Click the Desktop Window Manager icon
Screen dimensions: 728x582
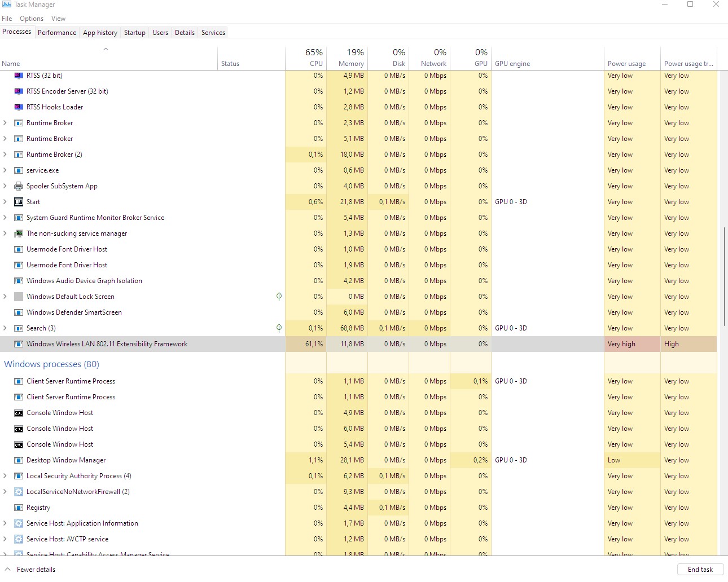[x=19, y=460]
